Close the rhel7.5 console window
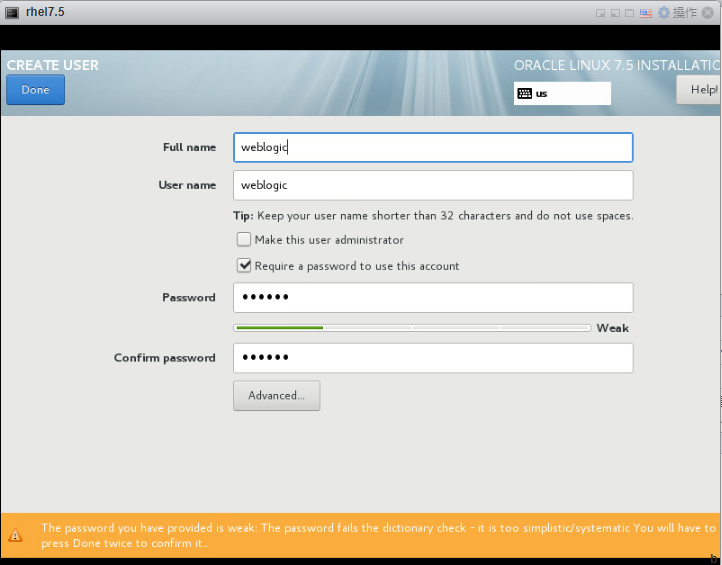 click(x=708, y=12)
